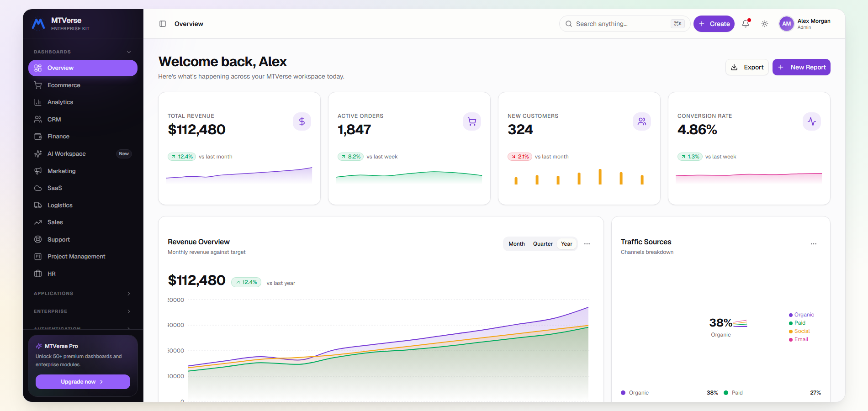Select the Month range tab
This screenshot has width=868, height=411.
coord(517,244)
